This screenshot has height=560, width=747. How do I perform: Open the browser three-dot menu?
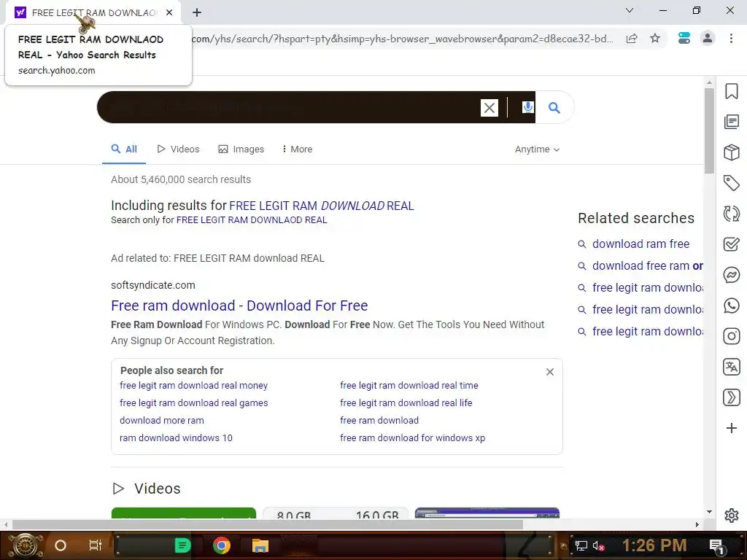point(731,38)
